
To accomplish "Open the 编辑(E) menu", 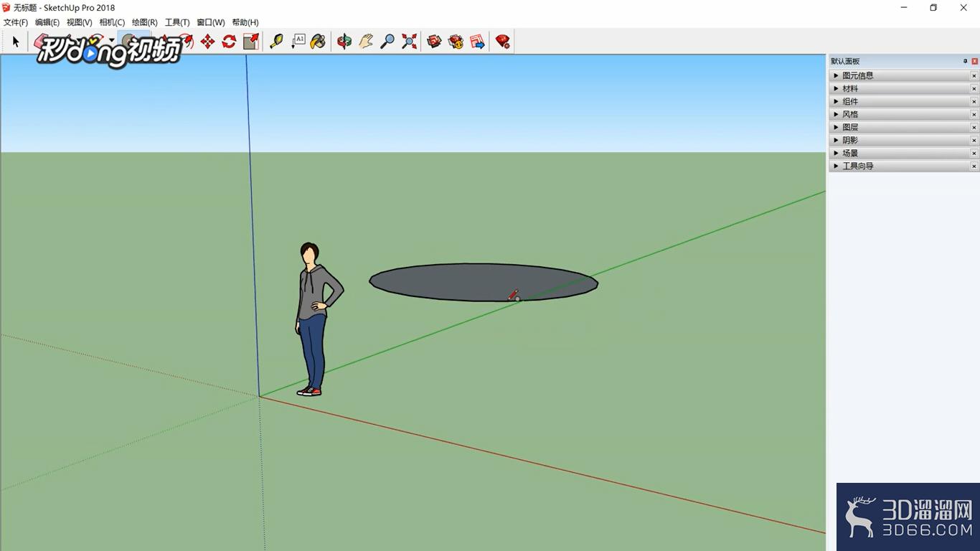I will point(47,22).
